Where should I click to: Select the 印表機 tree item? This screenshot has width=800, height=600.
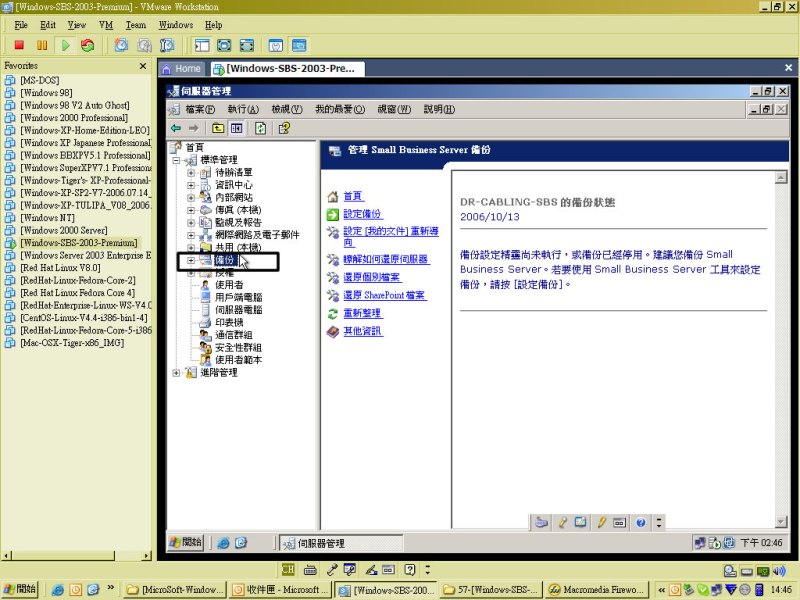coord(229,322)
